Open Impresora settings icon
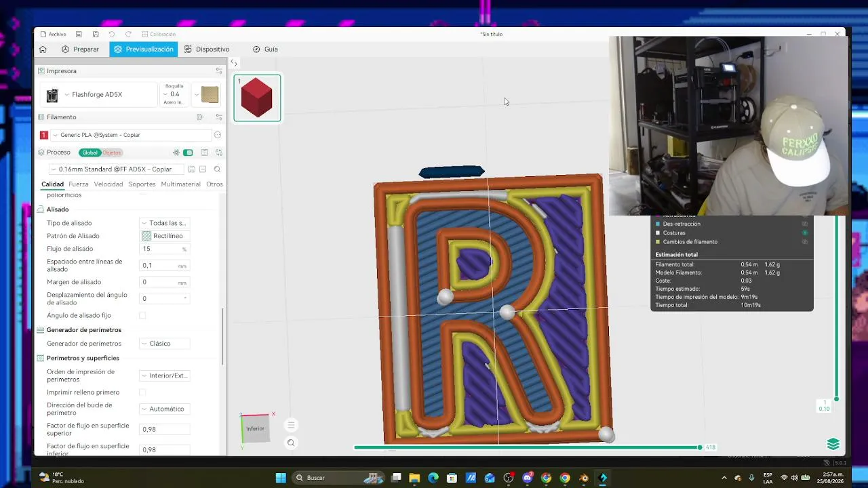868x488 pixels. (218, 70)
